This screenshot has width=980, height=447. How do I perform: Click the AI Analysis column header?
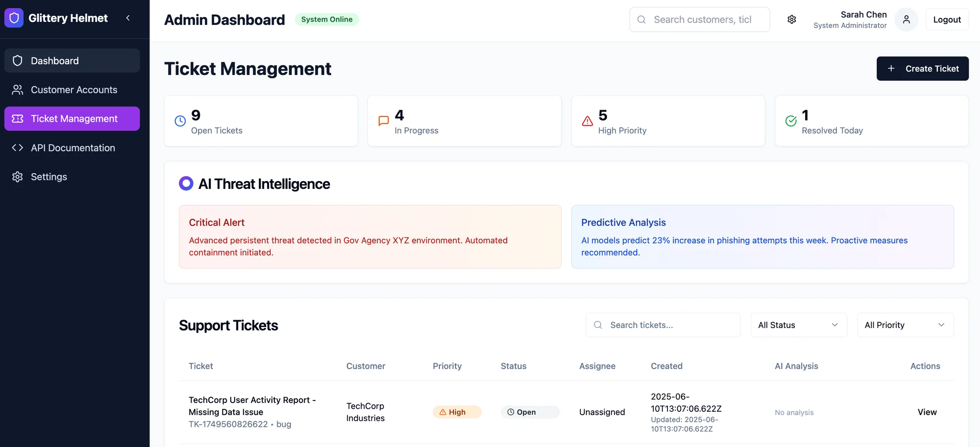tap(796, 366)
